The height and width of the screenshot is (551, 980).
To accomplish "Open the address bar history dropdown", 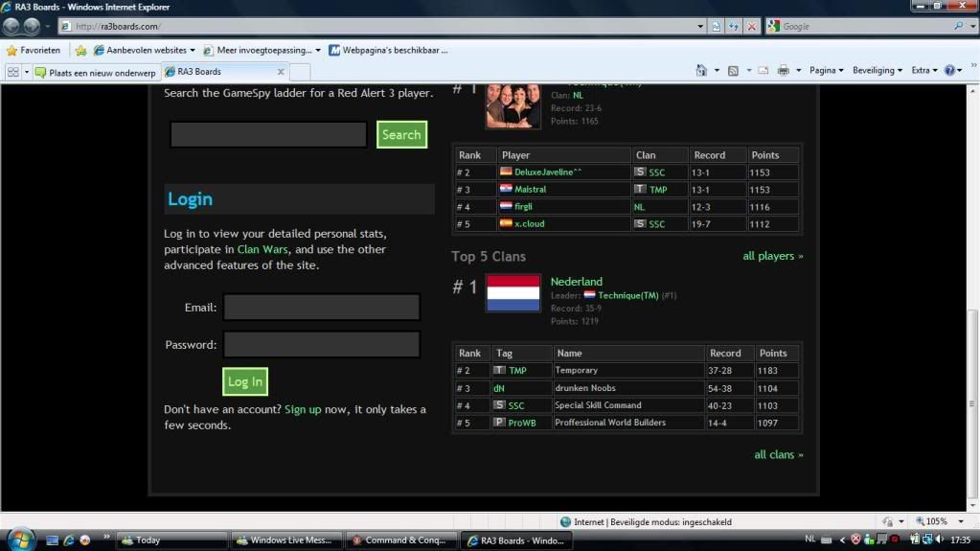I will point(700,26).
